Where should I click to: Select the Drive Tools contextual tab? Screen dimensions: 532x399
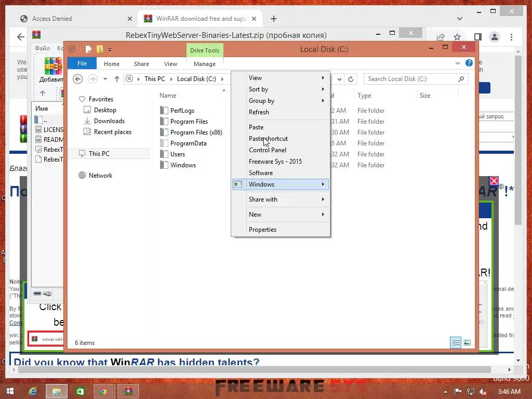[205, 50]
